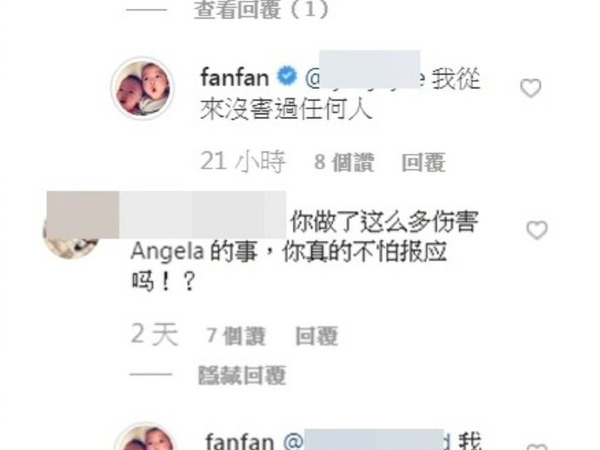Open fanfan's avatar in the bottom reply
The width and height of the screenshot is (600, 450).
[x=145, y=437]
